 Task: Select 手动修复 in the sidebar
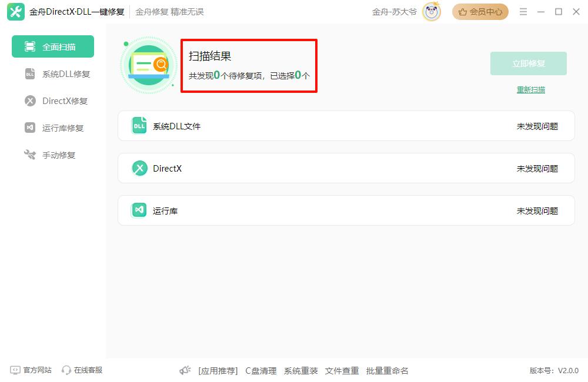click(50, 155)
